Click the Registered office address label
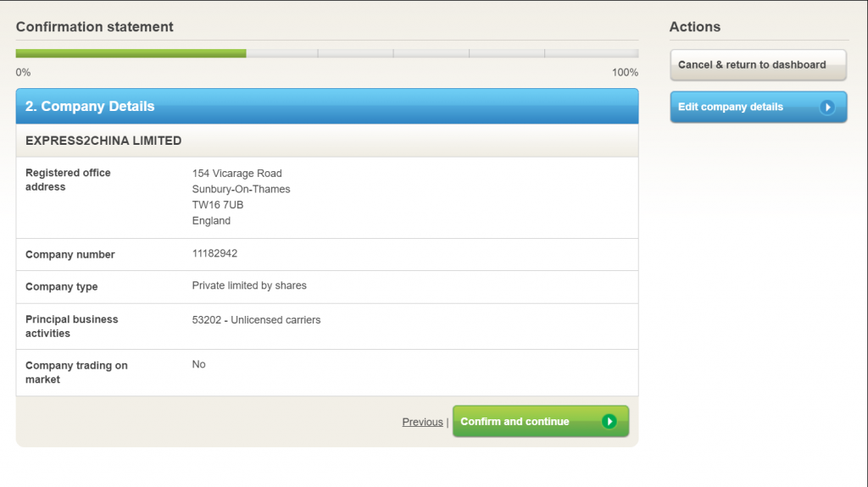The image size is (868, 487). pyautogui.click(x=68, y=180)
